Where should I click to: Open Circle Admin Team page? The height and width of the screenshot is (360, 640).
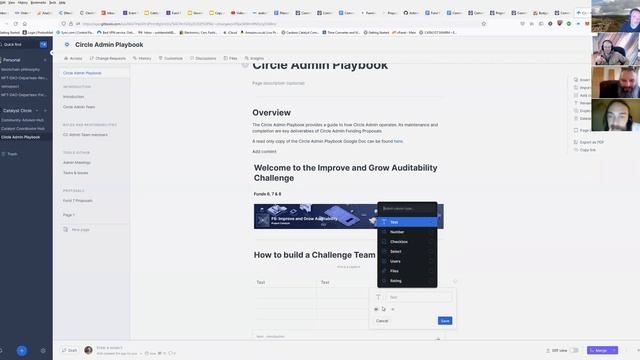tap(79, 107)
